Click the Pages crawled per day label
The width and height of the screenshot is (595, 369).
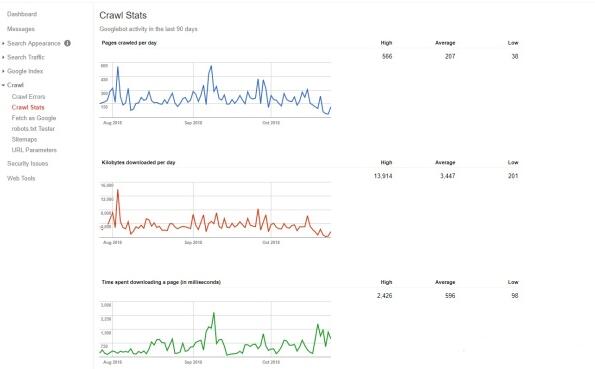[x=129, y=43]
